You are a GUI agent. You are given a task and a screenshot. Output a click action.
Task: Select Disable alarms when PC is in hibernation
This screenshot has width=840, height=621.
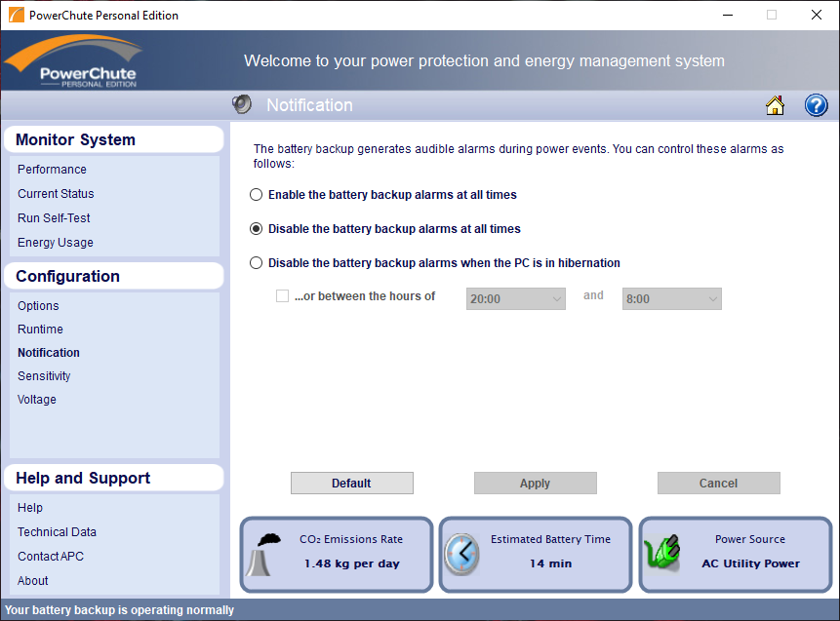pyautogui.click(x=256, y=263)
